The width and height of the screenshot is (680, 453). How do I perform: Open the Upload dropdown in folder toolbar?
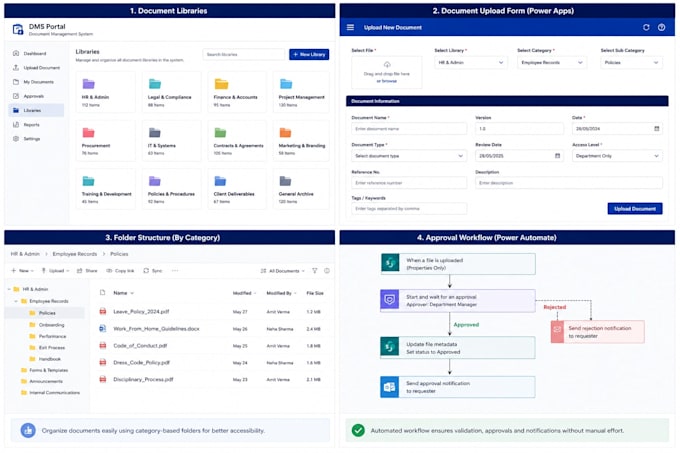pos(56,270)
